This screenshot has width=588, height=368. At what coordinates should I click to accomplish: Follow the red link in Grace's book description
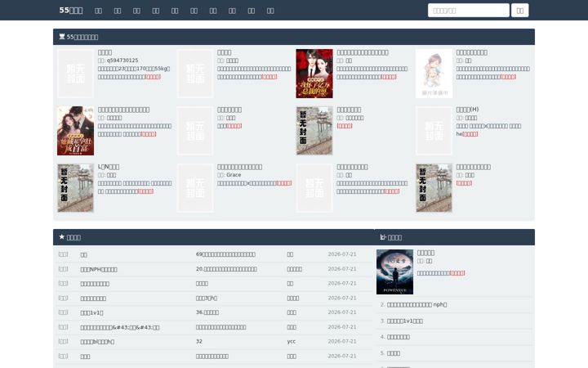[284, 183]
